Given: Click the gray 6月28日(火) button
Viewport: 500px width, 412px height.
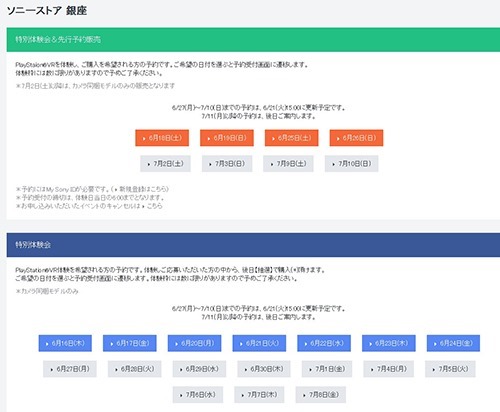Looking at the screenshot, I should coord(134,369).
